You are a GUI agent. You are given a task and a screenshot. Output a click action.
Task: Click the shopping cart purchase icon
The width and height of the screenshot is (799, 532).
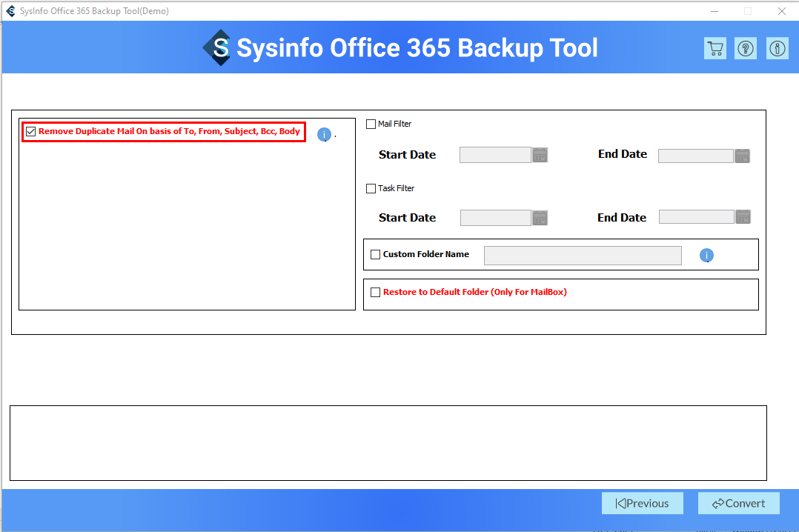tap(715, 48)
